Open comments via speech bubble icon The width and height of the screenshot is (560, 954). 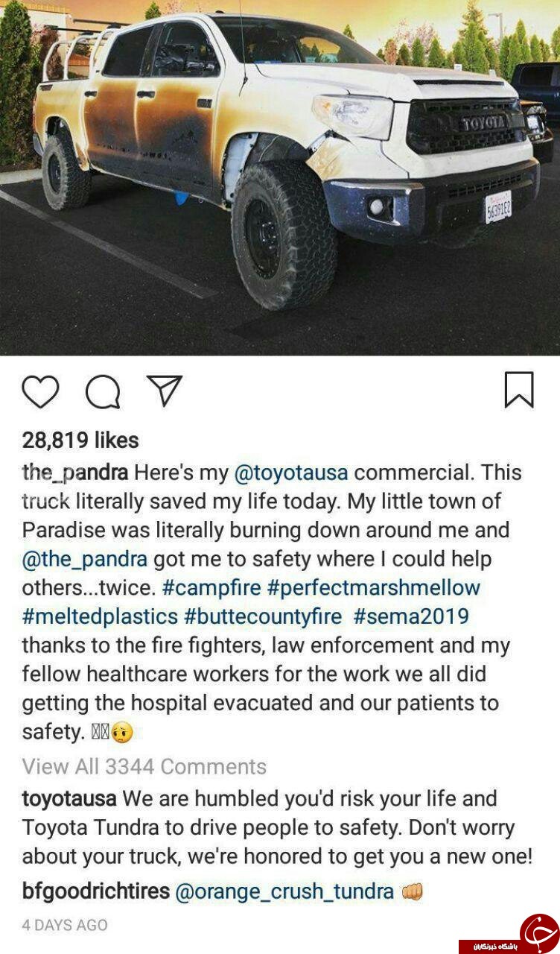click(103, 392)
